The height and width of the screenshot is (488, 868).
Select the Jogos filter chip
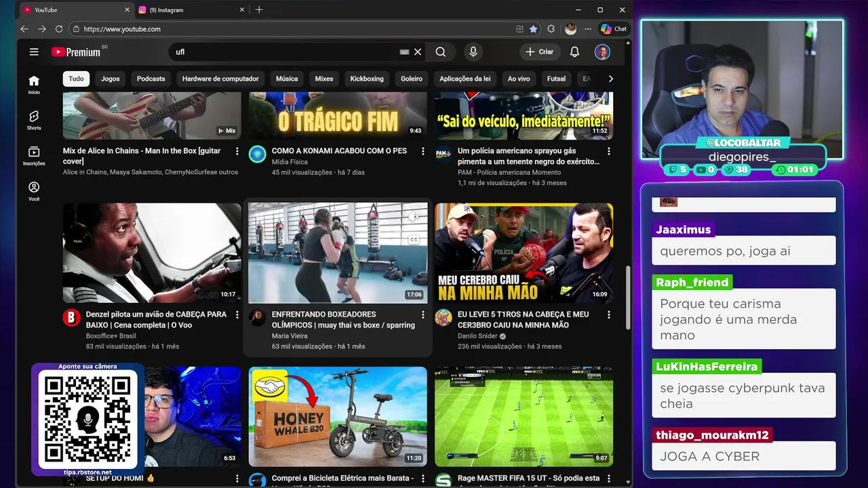[x=111, y=79]
